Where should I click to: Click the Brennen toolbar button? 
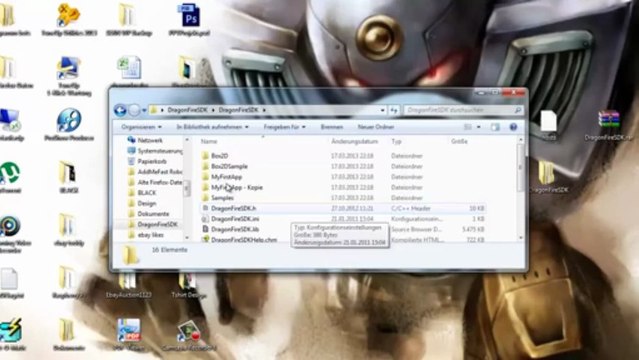(x=332, y=127)
